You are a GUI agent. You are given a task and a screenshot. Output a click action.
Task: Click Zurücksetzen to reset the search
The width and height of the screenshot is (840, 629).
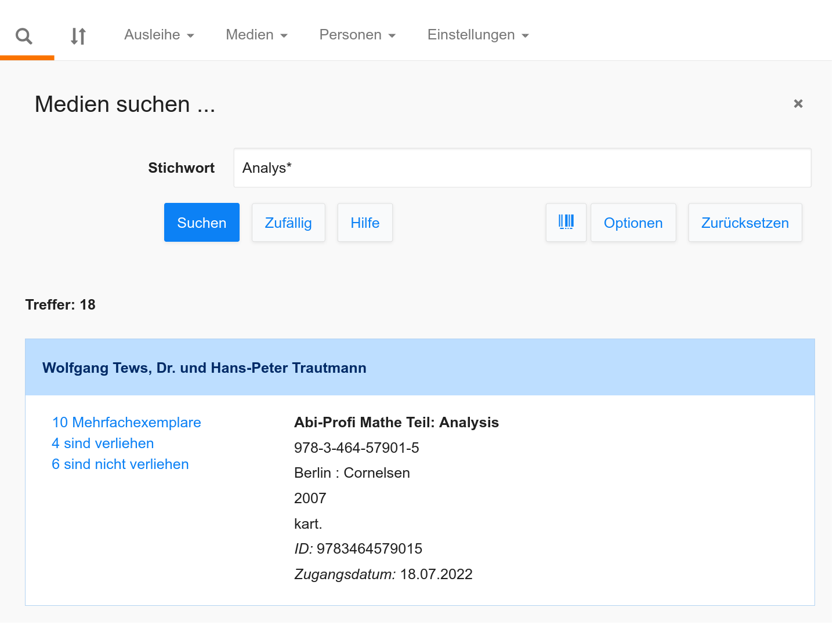pos(745,223)
